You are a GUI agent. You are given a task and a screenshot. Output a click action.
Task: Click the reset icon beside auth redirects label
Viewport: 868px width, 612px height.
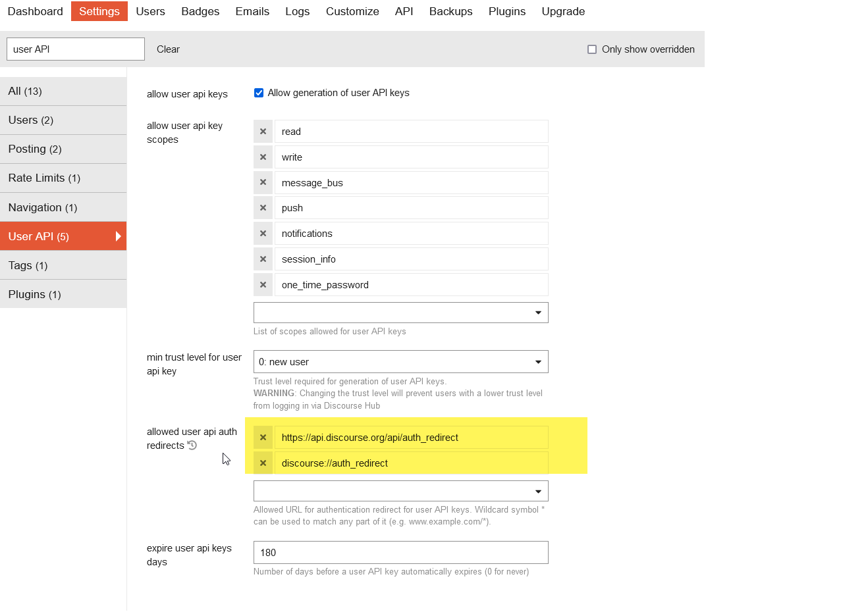pos(192,446)
